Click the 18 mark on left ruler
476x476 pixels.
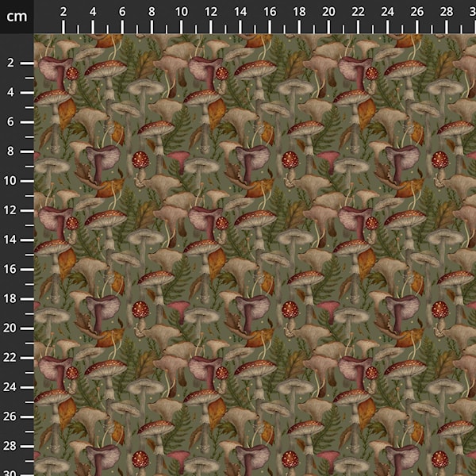[13, 298]
